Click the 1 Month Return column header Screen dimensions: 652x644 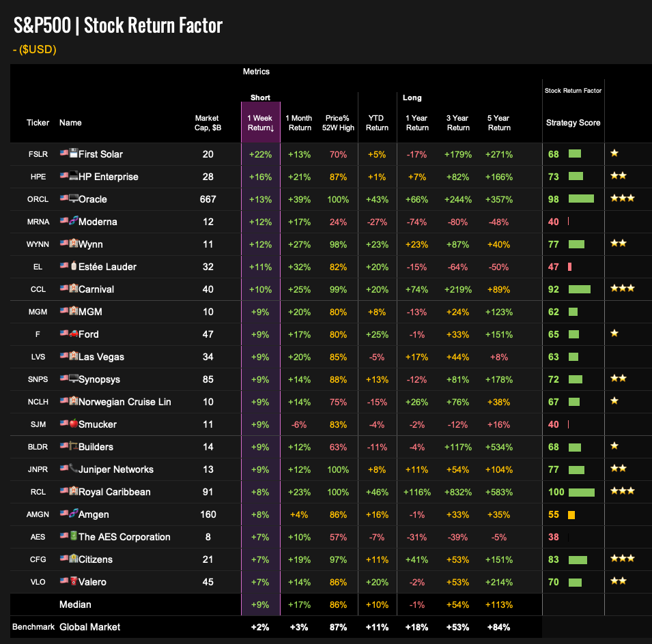tap(299, 123)
